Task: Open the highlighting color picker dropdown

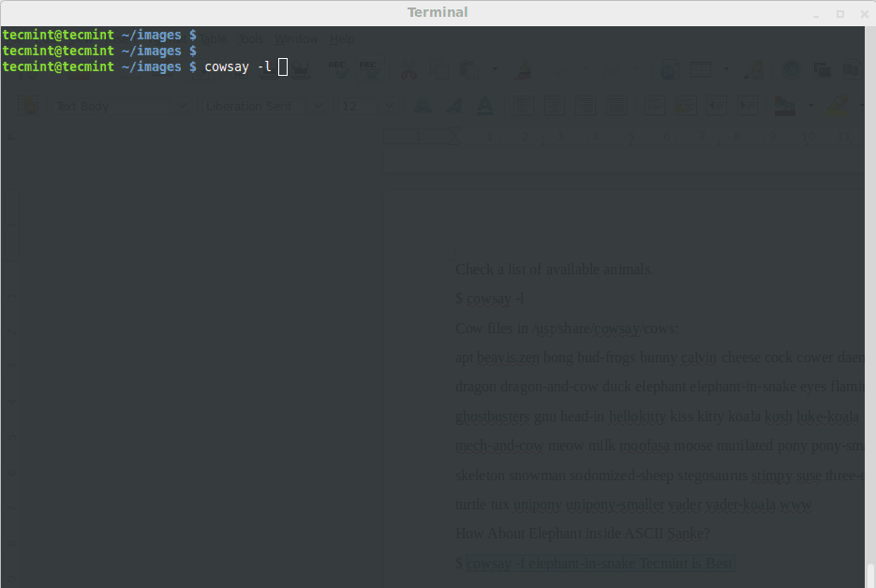Action: pyautogui.click(x=860, y=106)
